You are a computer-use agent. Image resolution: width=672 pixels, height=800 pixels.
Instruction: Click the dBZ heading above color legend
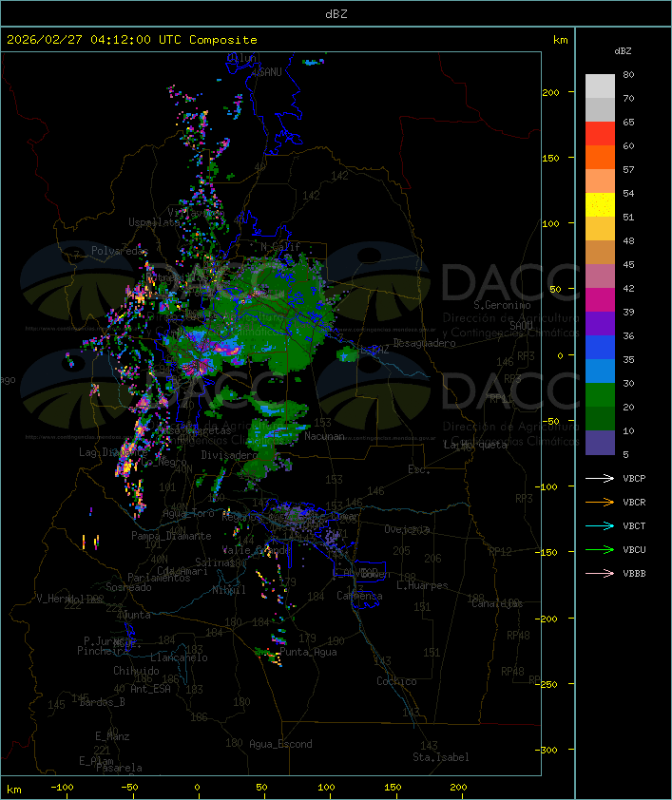pos(623,51)
